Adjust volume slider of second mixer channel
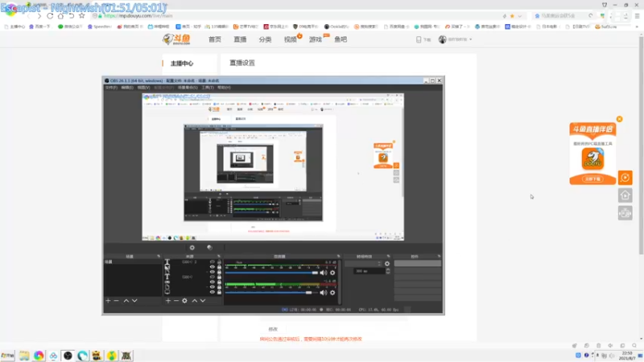Screen dimensions: 644x362 [x=271, y=293]
